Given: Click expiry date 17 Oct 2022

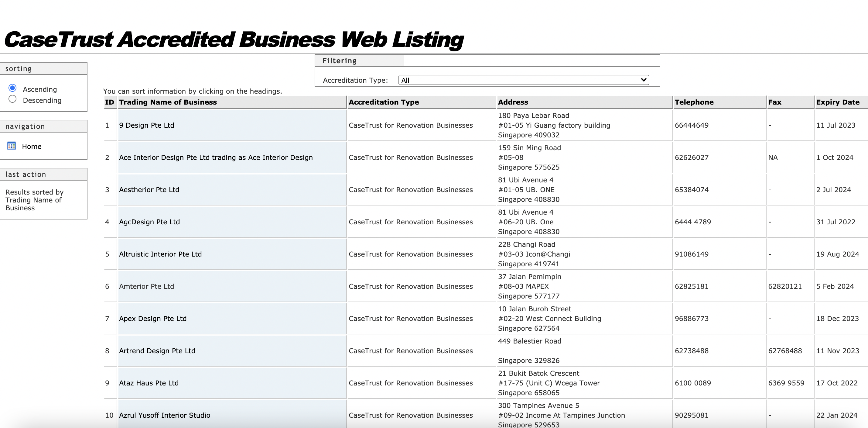Looking at the screenshot, I should click(837, 383).
